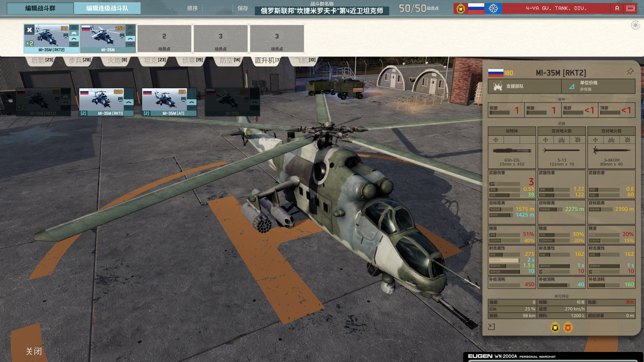Select single-chevron veterancy on deck MI-35M [RKT2]
644x362 pixels.
[x=74, y=39]
